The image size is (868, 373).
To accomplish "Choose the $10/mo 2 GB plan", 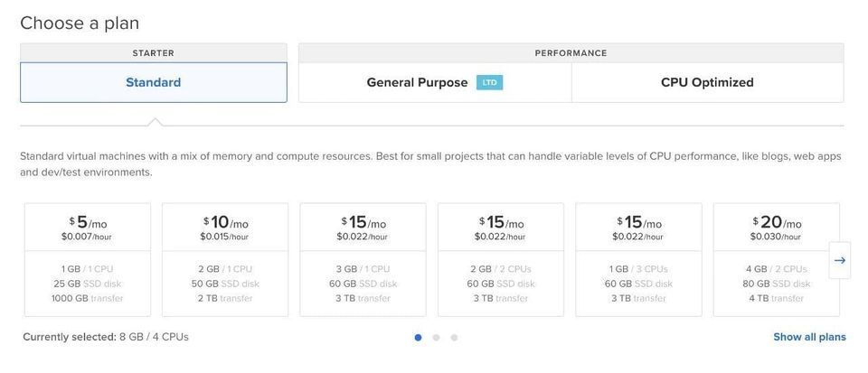I will [x=225, y=259].
